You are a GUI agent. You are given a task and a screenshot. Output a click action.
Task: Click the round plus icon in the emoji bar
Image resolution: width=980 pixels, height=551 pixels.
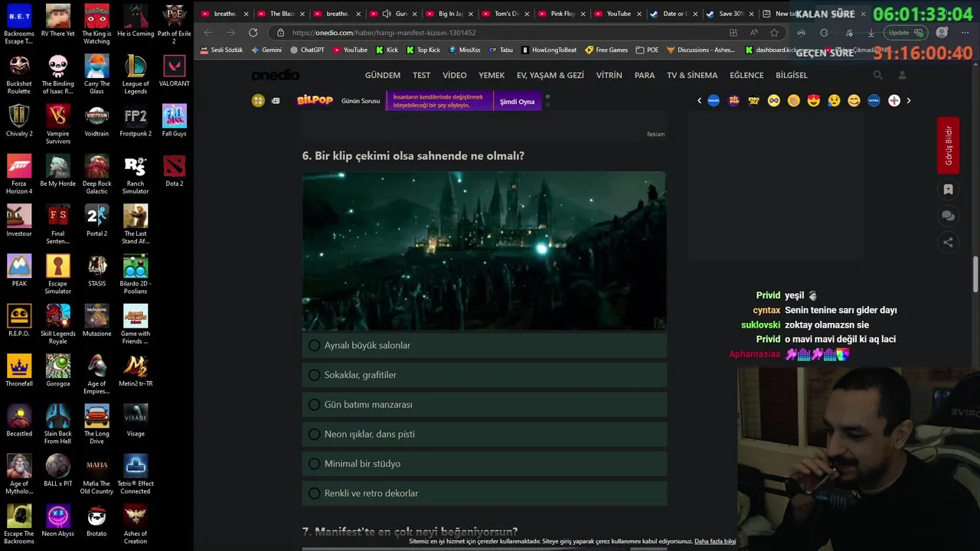894,100
